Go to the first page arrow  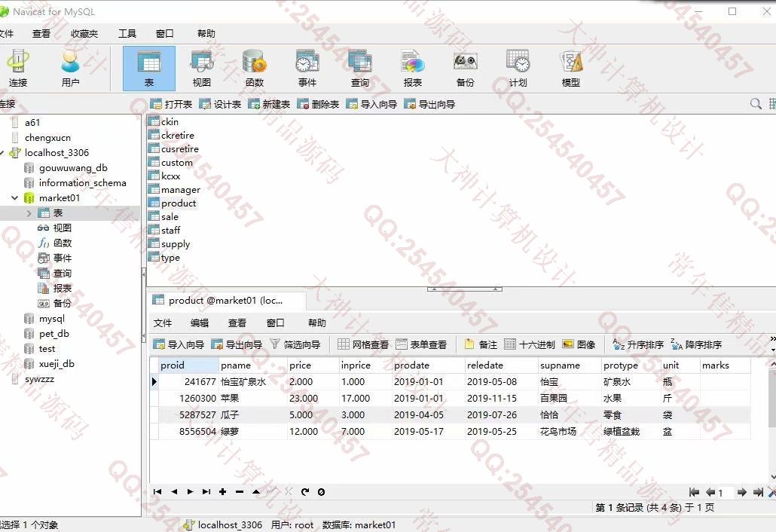tap(694, 492)
